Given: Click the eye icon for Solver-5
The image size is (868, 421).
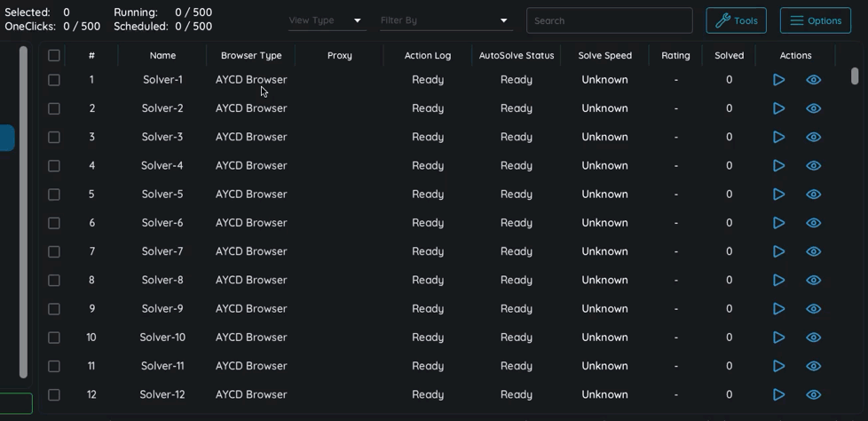Looking at the screenshot, I should pyautogui.click(x=813, y=195).
